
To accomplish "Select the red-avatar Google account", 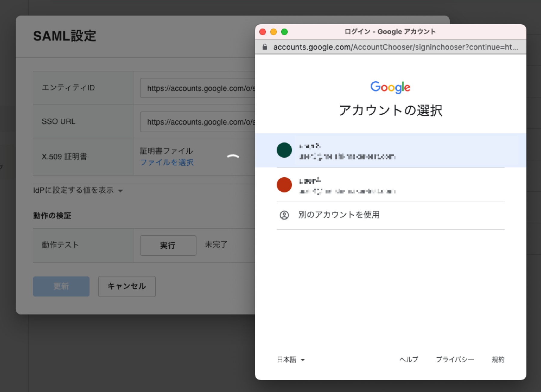I will 390,185.
